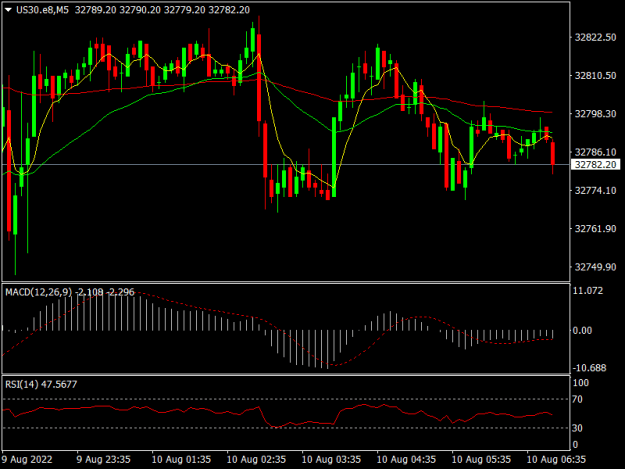The width and height of the screenshot is (625, 469).
Task: Click the current price label 32782.20
Action: click(595, 165)
